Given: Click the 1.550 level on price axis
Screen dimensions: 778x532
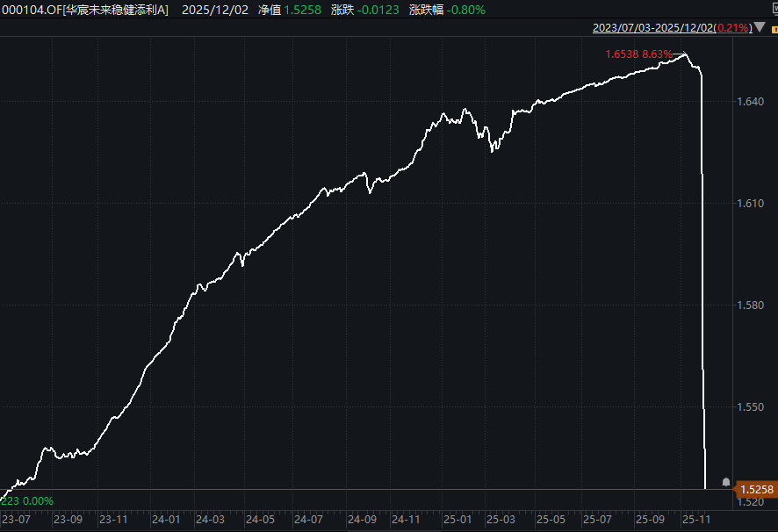Looking at the screenshot, I should point(752,407).
